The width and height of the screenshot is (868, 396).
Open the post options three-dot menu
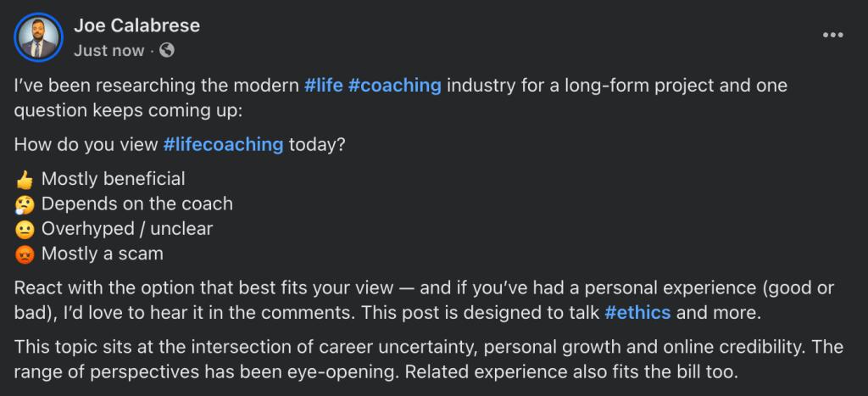[833, 35]
